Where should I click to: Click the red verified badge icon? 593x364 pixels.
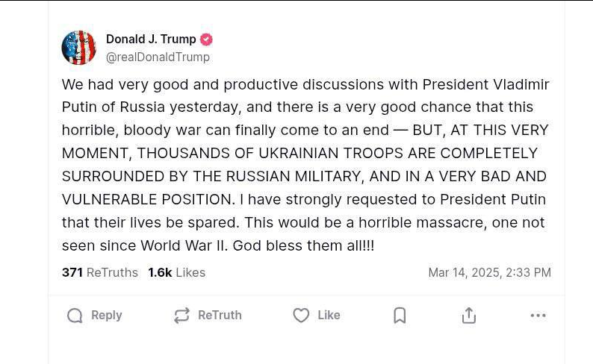[x=206, y=40]
